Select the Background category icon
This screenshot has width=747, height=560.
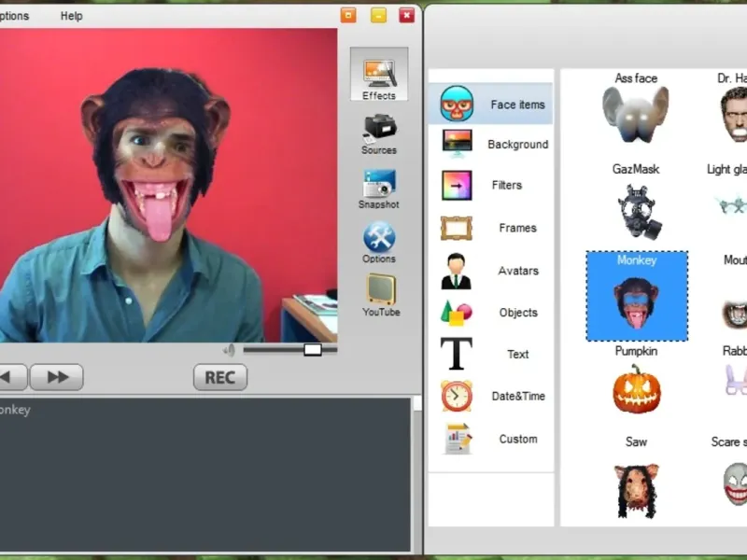coord(457,143)
